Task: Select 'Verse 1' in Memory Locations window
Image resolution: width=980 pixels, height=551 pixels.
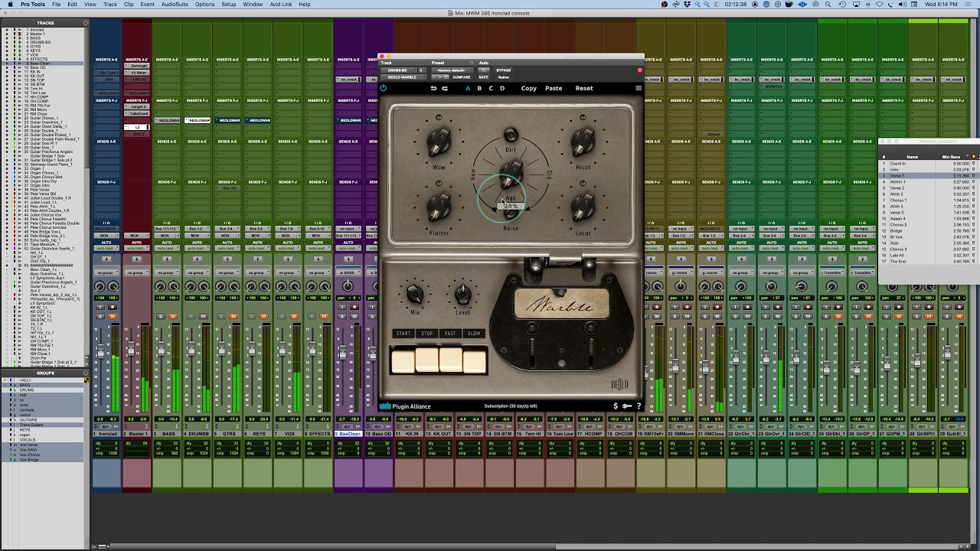Action: [928, 175]
